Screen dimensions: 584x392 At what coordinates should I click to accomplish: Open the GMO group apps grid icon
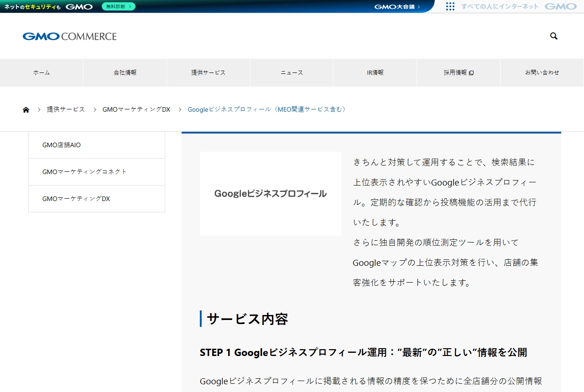450,6
